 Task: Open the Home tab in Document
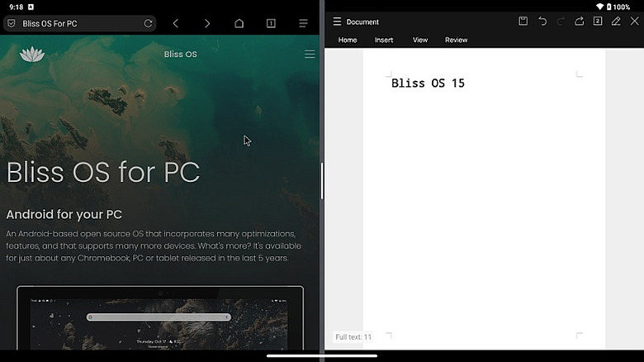[x=348, y=40]
